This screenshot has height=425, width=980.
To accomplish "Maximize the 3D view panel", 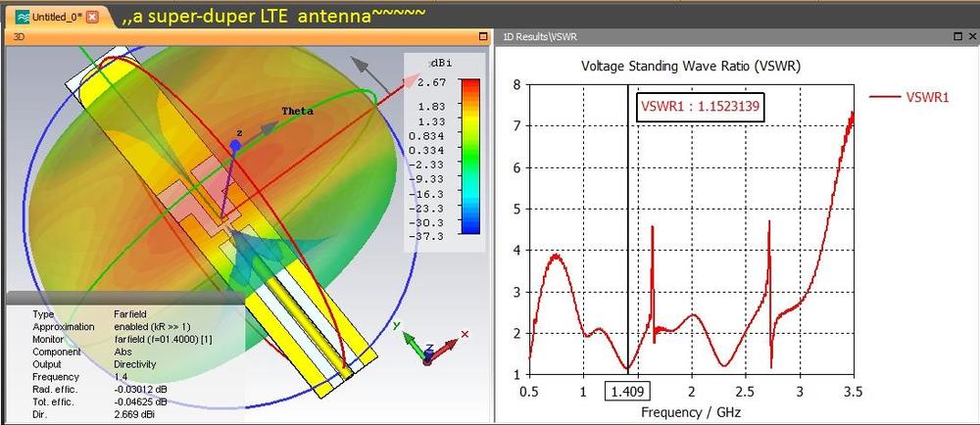I will [483, 37].
